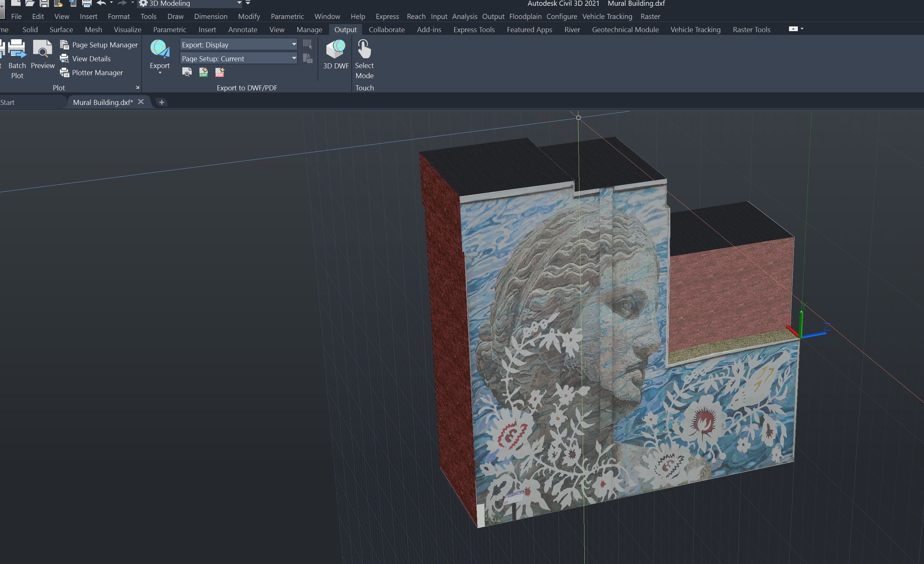Enable the Geotechnical Module ribbon tab
This screenshot has width=924, height=564.
pyautogui.click(x=624, y=29)
